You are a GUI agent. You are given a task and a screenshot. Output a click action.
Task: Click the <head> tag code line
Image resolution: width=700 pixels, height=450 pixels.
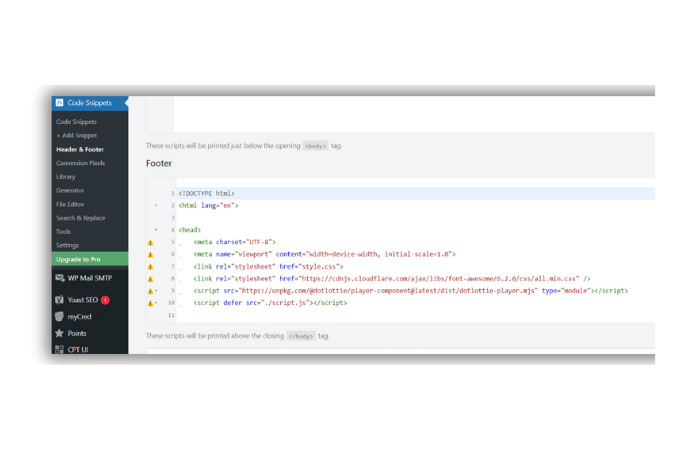(x=190, y=230)
